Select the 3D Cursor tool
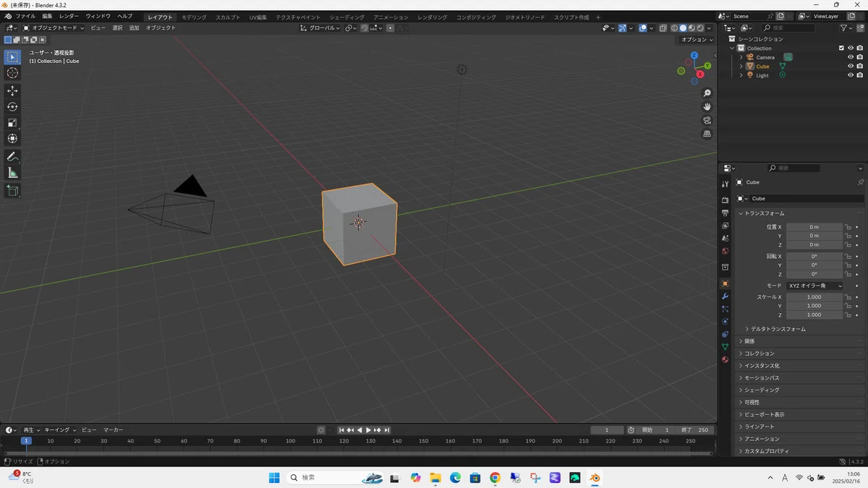 (12, 73)
